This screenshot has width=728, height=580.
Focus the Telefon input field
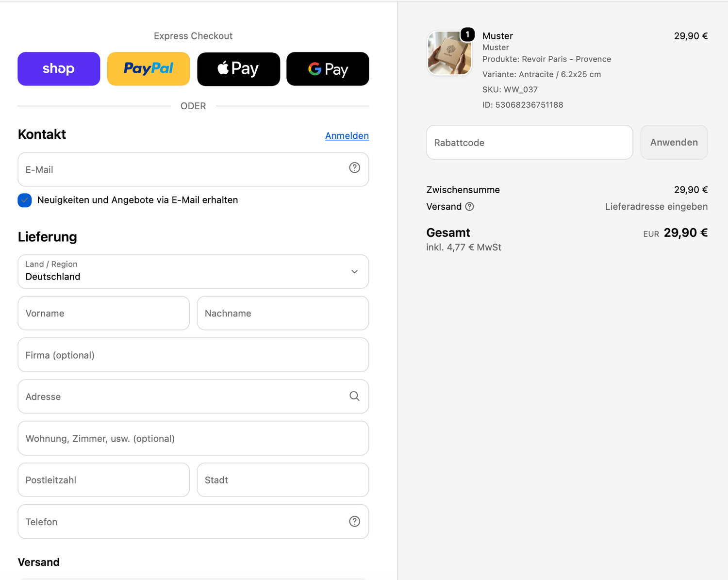[193, 521]
